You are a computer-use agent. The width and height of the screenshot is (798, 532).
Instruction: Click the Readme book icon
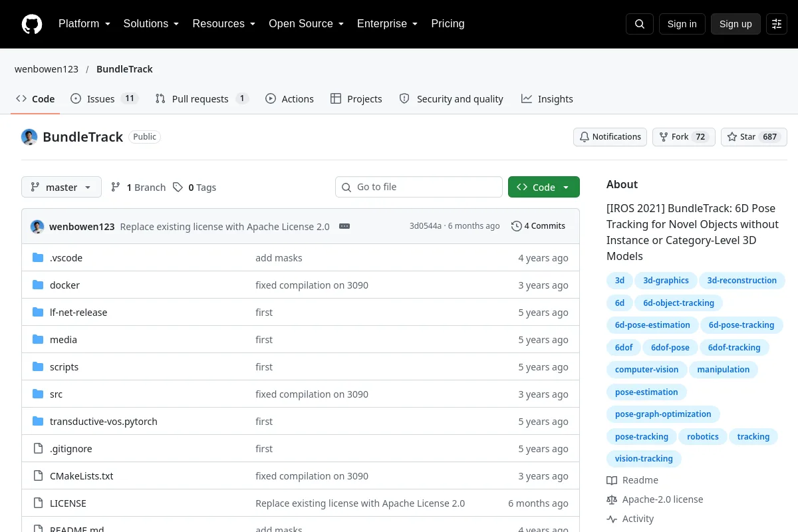coord(612,480)
